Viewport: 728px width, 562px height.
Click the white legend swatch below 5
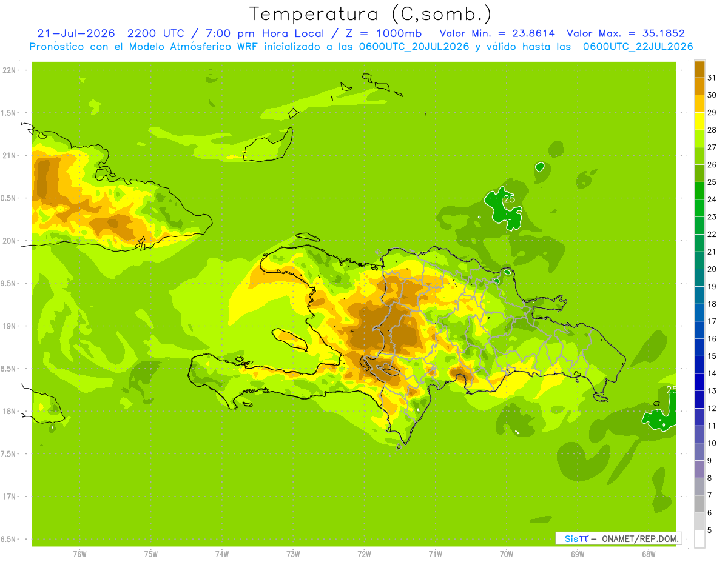coord(699,539)
